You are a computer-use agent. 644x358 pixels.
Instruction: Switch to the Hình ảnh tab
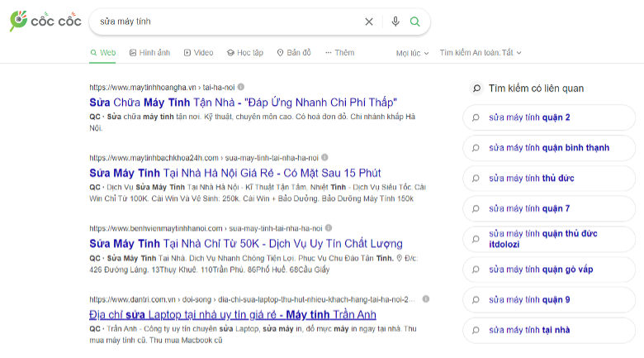click(x=149, y=53)
